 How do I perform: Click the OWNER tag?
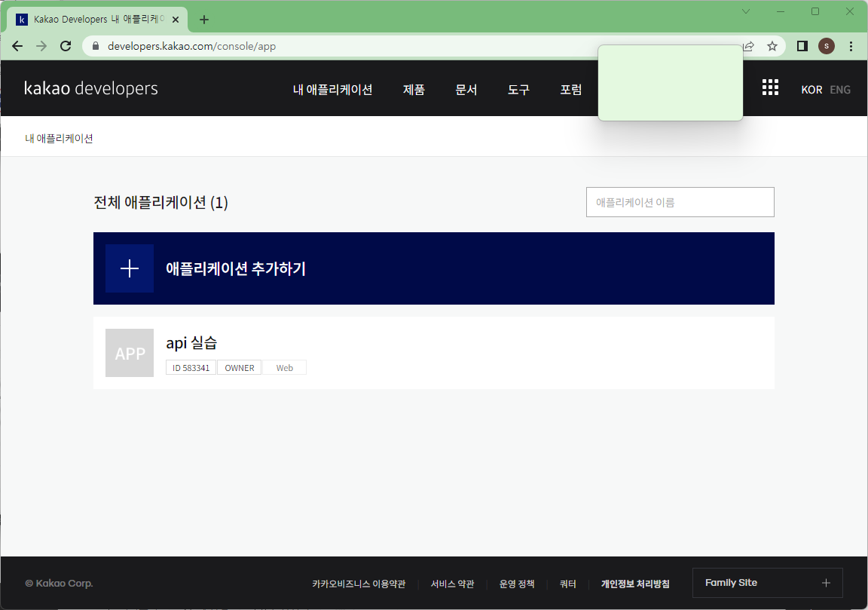pyautogui.click(x=239, y=368)
